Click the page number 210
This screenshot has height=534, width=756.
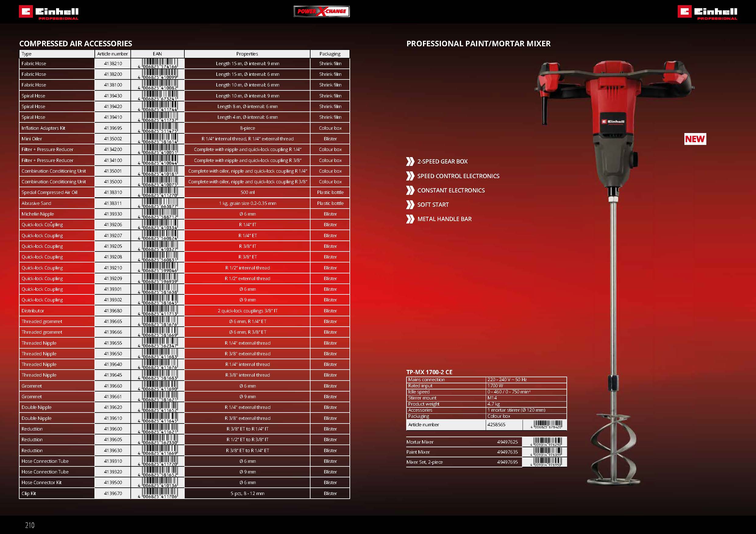30,525
